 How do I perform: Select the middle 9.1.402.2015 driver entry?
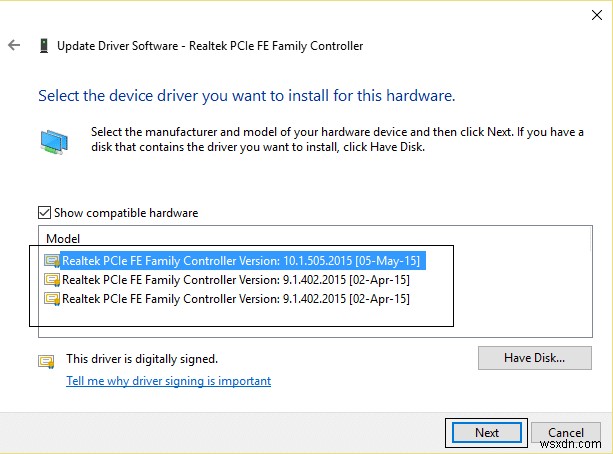(236, 280)
